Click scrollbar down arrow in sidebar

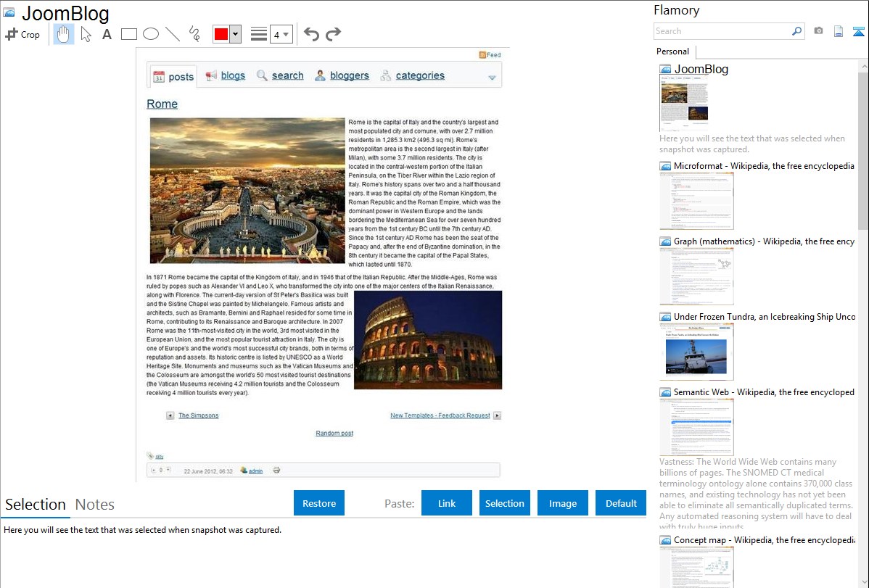[863, 581]
